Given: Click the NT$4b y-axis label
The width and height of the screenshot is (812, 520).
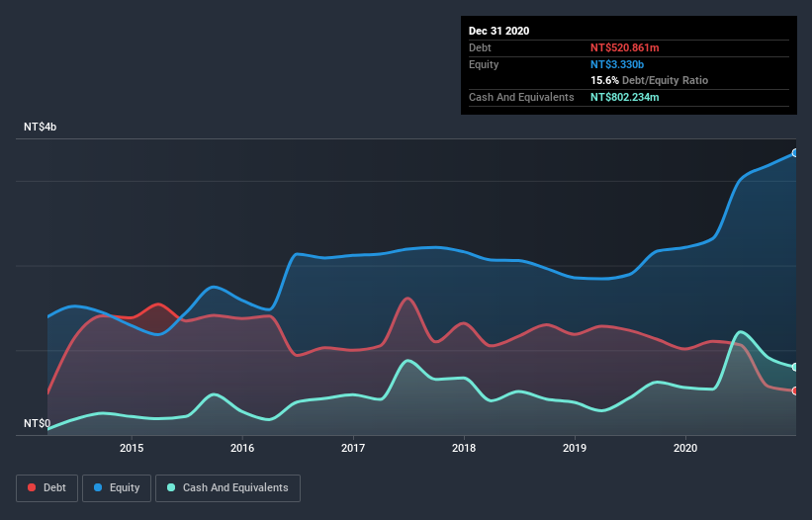Looking at the screenshot, I should [40, 127].
